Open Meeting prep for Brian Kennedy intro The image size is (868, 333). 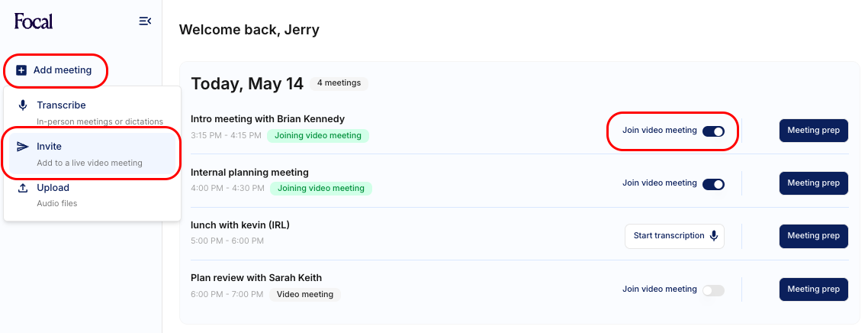(813, 131)
